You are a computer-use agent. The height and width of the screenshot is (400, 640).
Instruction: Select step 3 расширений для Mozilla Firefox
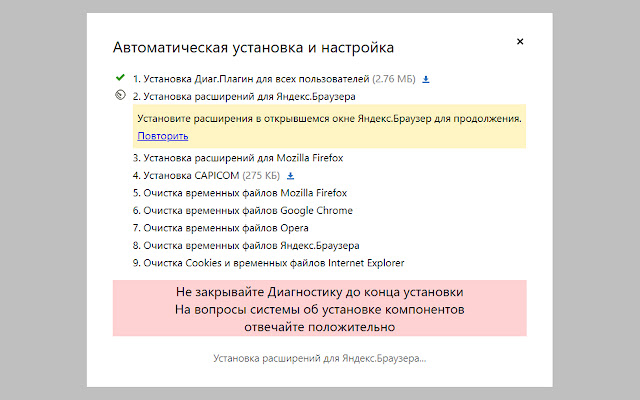[238, 158]
